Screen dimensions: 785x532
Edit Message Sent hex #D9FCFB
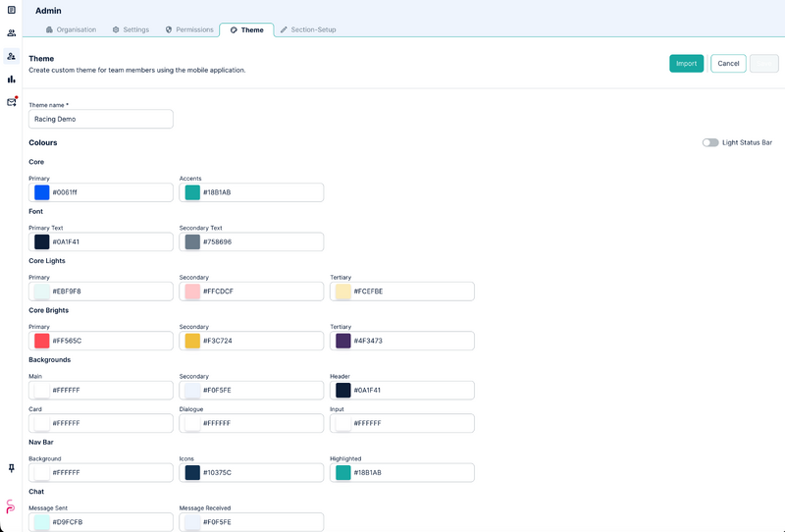click(x=101, y=522)
